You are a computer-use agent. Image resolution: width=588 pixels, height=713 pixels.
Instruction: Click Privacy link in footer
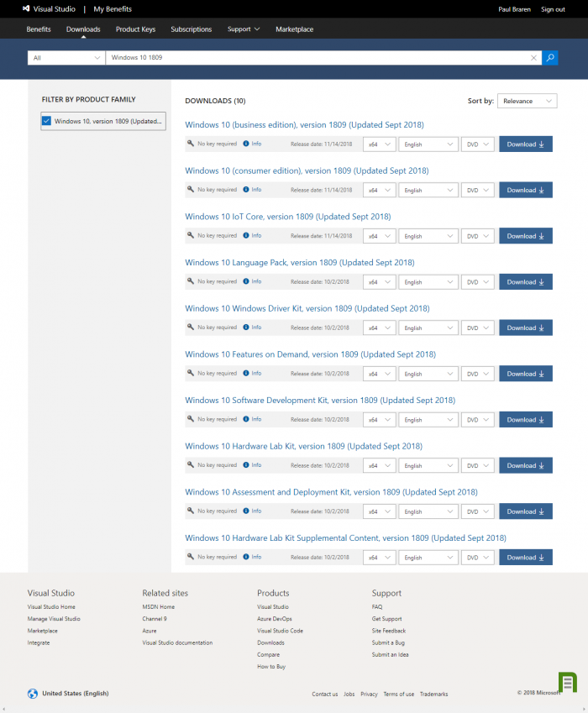click(370, 694)
